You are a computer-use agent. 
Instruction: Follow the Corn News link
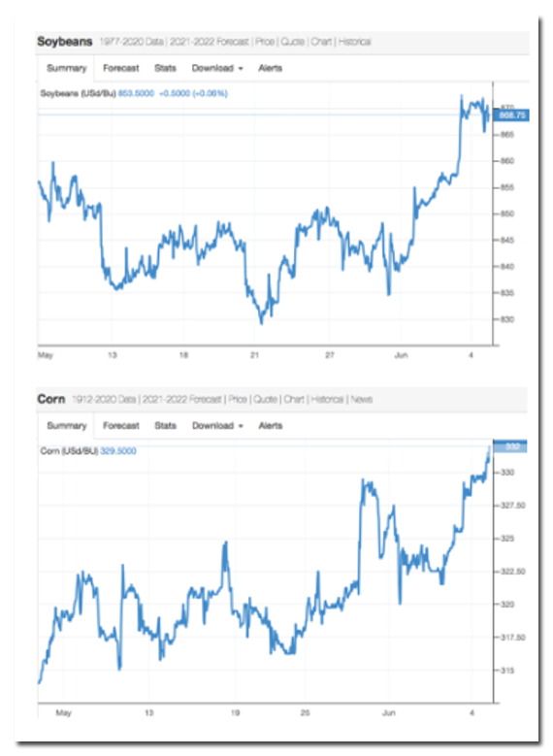(x=362, y=399)
